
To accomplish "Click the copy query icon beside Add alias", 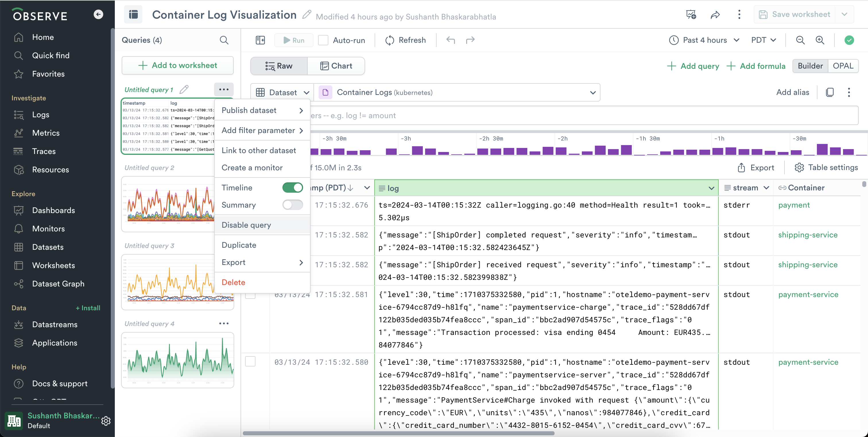I will tap(830, 92).
